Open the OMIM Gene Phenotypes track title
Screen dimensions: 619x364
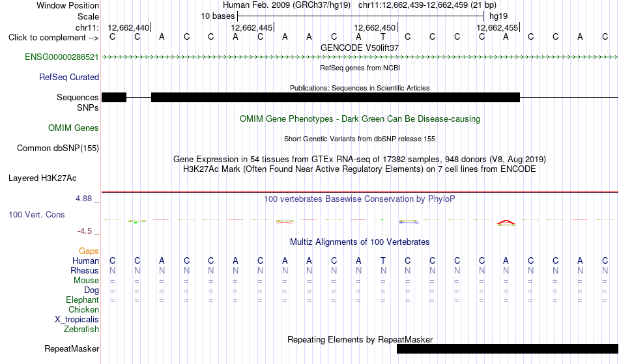360,119
